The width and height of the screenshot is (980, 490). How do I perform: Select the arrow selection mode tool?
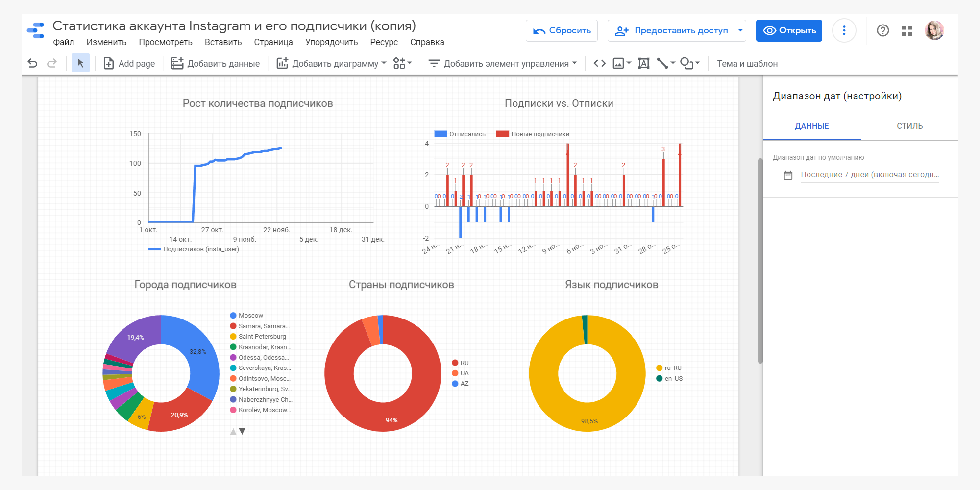click(80, 63)
